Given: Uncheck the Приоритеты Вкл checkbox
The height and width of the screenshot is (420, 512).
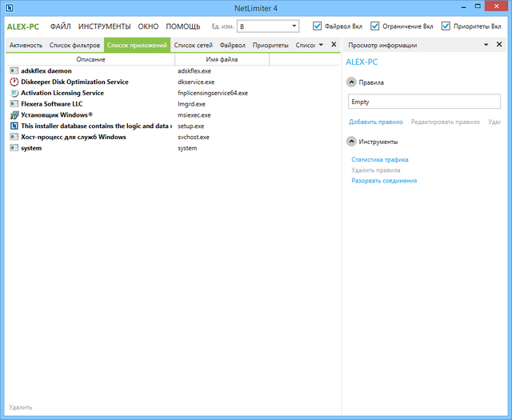Looking at the screenshot, I should (447, 26).
